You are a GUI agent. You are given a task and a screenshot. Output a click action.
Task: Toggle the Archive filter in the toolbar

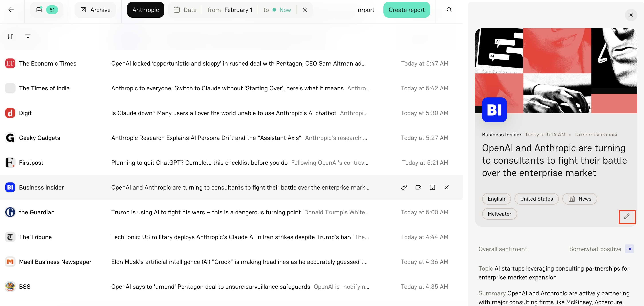tap(95, 10)
